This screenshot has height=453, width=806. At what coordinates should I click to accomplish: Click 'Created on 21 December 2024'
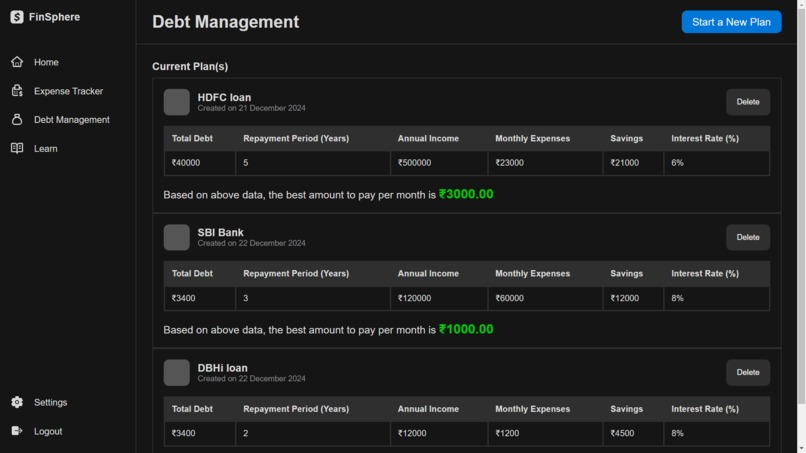[x=251, y=108]
